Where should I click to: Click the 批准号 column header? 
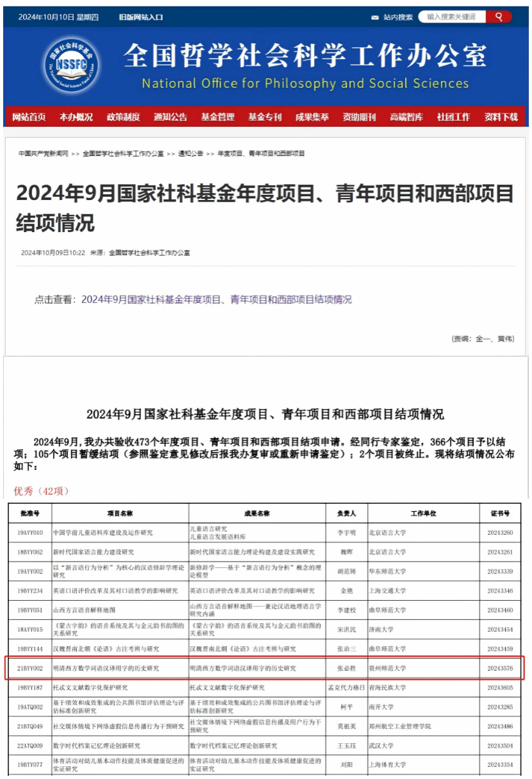tap(30, 514)
